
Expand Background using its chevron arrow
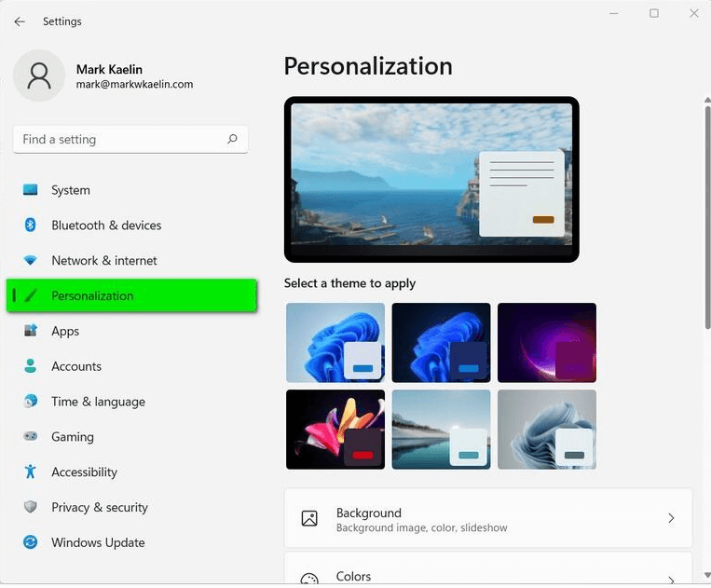coord(671,518)
